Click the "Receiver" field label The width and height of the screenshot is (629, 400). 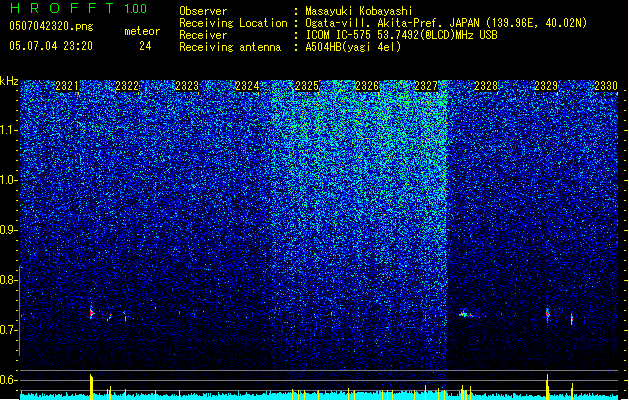click(x=203, y=35)
